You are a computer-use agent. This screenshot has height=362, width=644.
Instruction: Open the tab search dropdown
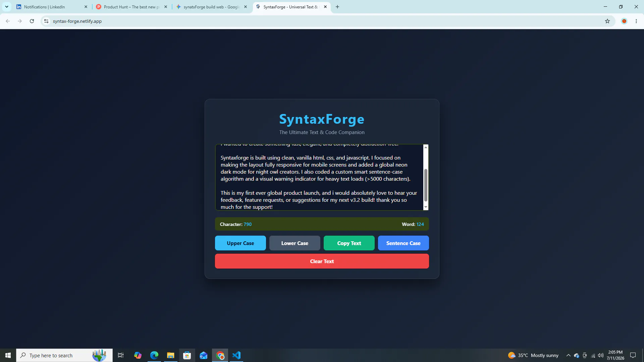(x=6, y=7)
